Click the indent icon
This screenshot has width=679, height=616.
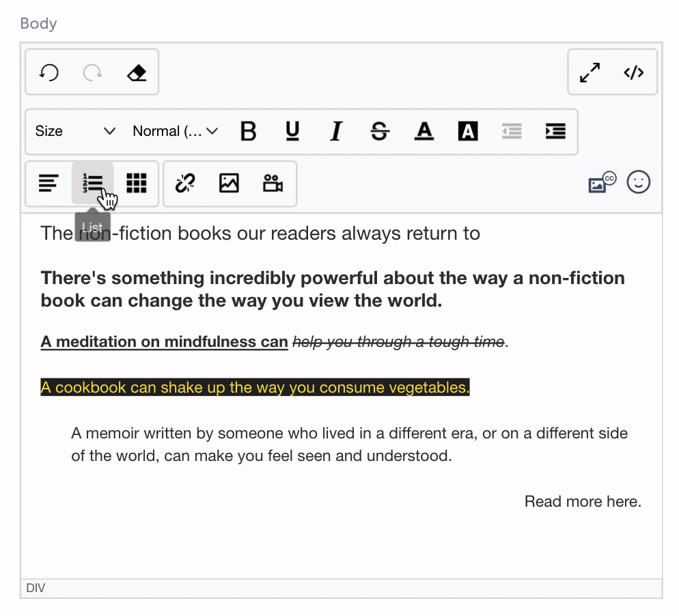pyautogui.click(x=555, y=131)
